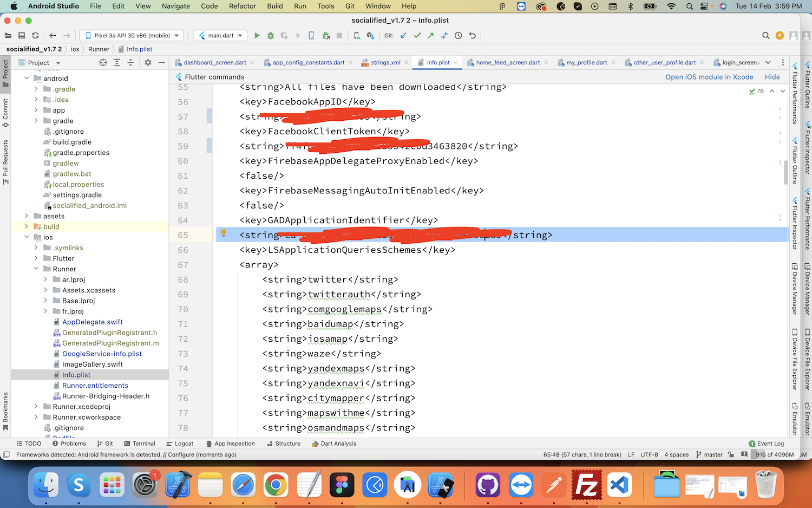Open the Problems tool window

tap(69, 444)
